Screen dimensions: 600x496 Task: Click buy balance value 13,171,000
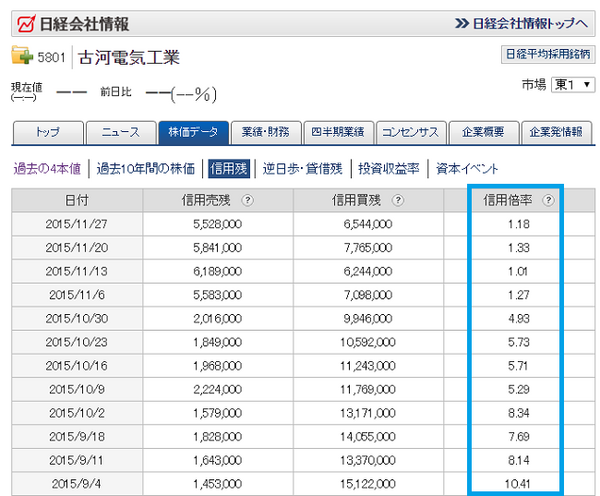coord(368,413)
